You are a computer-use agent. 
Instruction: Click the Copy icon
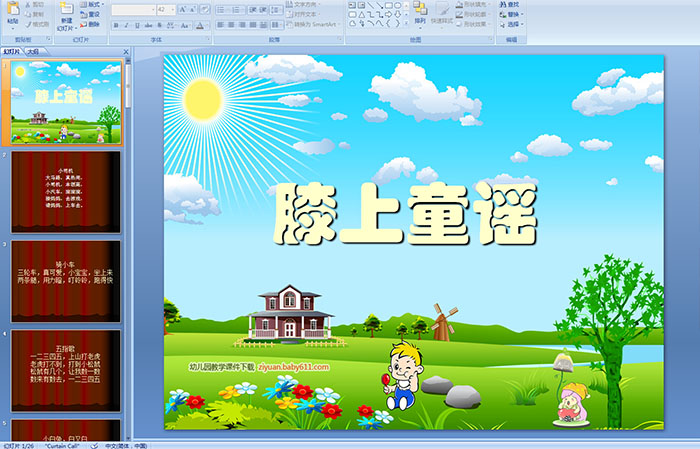(x=28, y=14)
